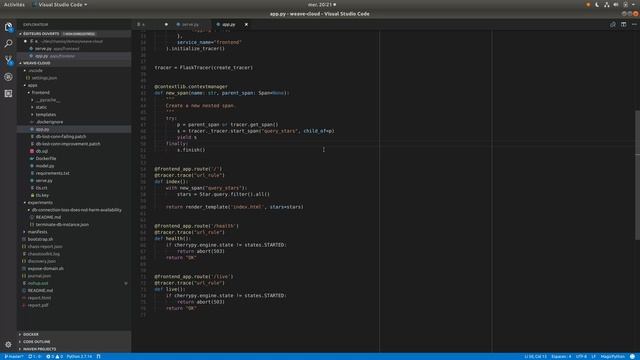
Task: Open the Extensions view in activity bar
Action: 8,93
